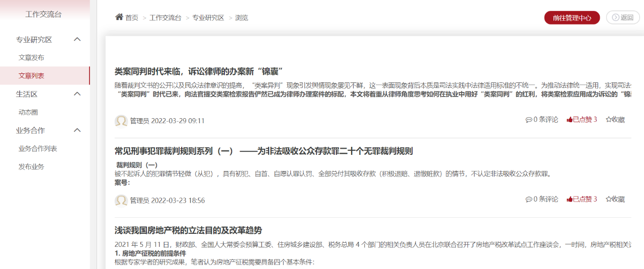Toggle 收藏 on 类案同判 article

point(615,120)
